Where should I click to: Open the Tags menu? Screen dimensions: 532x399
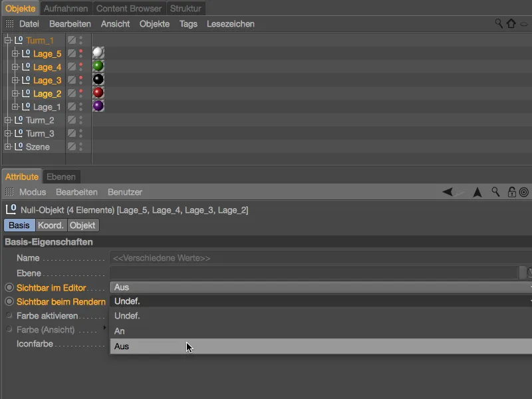(188, 24)
